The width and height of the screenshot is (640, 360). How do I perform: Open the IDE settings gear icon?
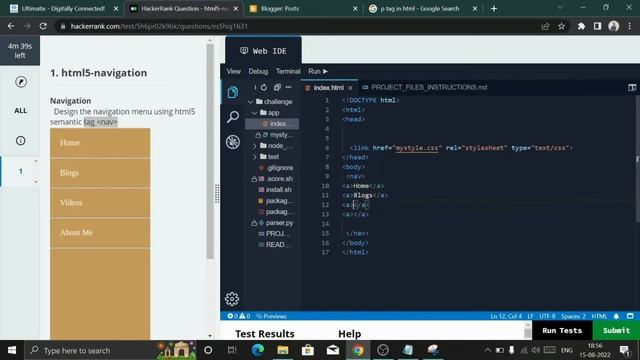tap(232, 299)
